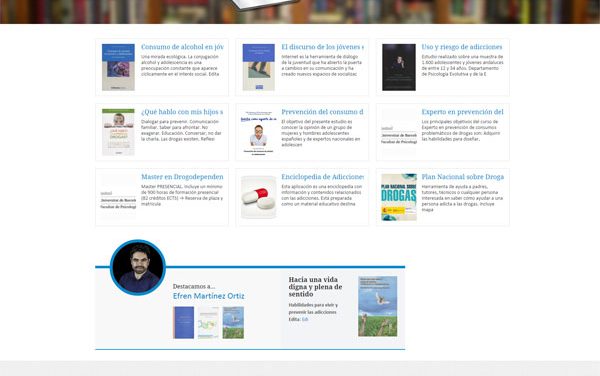Click the 'DROGAS' cover for Plan Nacional

click(x=399, y=197)
